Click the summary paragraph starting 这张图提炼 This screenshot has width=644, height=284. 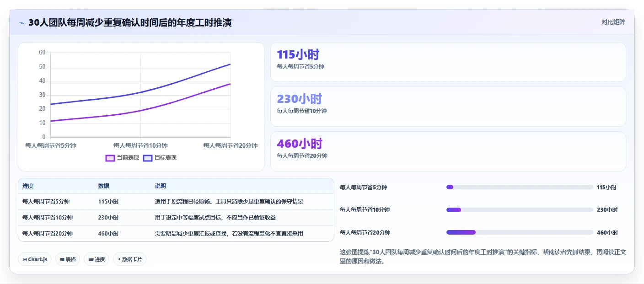point(483,257)
